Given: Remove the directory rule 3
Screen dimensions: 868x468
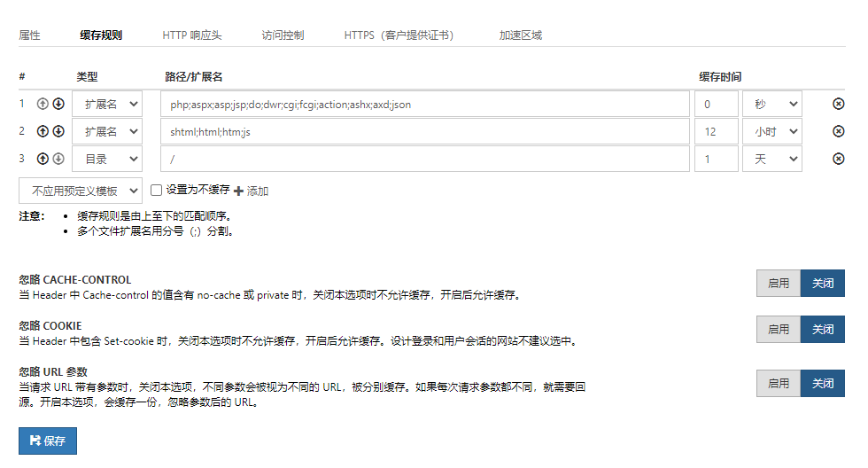Looking at the screenshot, I should tap(838, 159).
